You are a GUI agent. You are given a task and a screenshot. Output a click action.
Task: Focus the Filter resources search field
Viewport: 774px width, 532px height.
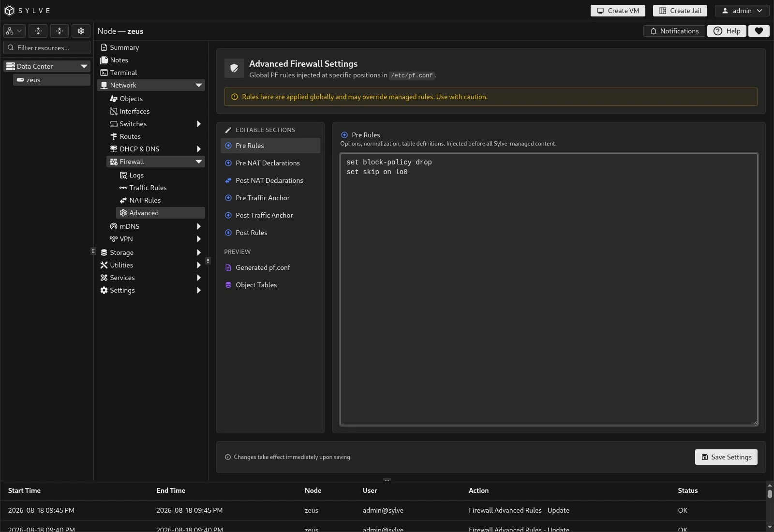[47, 47]
